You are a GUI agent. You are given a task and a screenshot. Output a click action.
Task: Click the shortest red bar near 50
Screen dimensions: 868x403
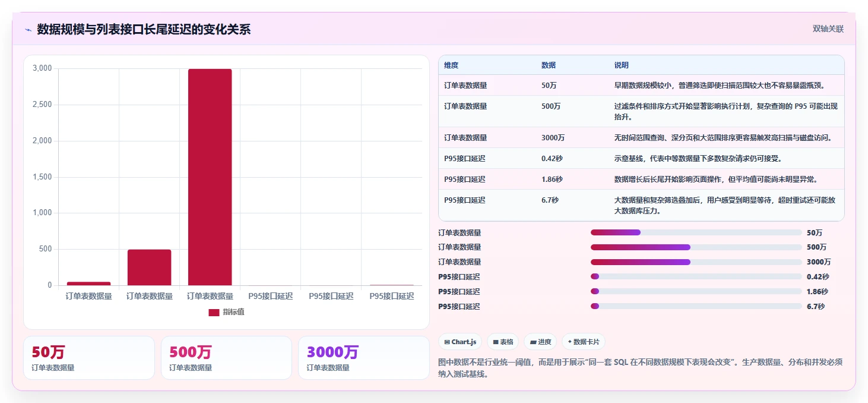[88, 284]
